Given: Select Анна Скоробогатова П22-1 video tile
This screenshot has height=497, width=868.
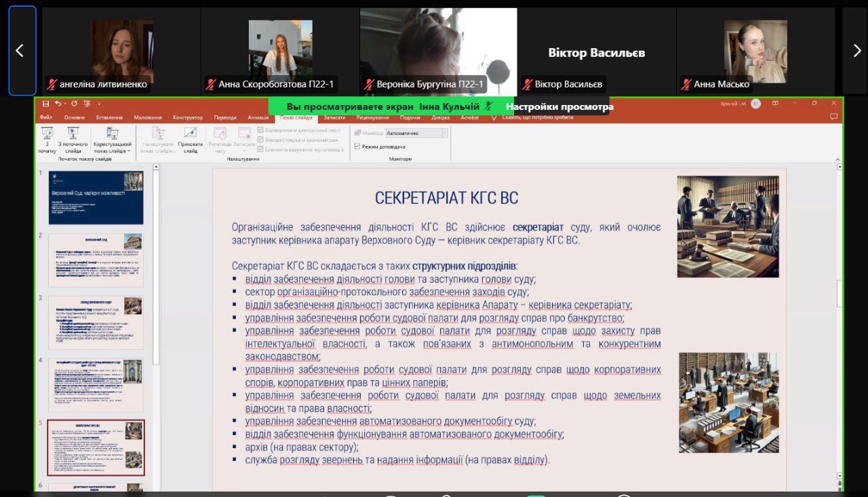Looking at the screenshot, I should tap(280, 51).
